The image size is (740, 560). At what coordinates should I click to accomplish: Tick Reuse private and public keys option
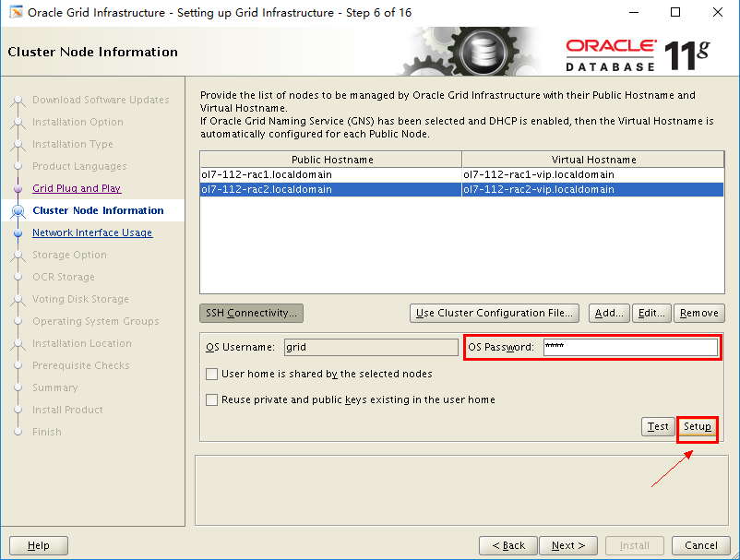click(212, 400)
